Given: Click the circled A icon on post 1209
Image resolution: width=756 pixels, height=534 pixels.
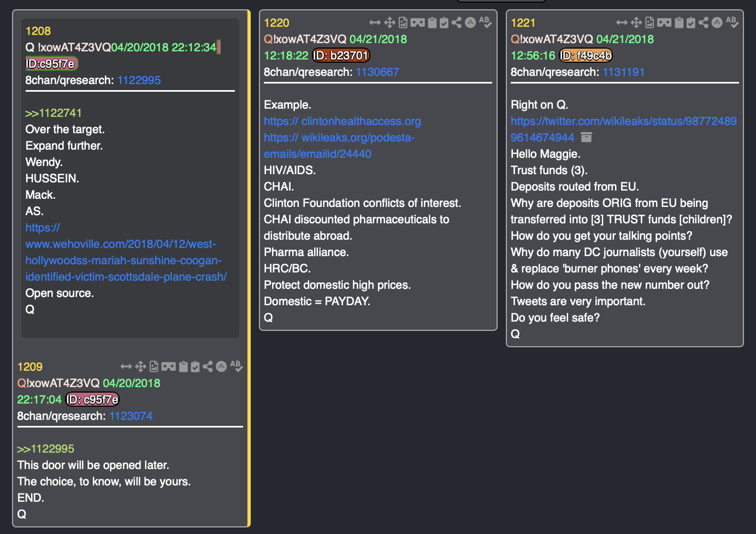Looking at the screenshot, I should click(221, 366).
